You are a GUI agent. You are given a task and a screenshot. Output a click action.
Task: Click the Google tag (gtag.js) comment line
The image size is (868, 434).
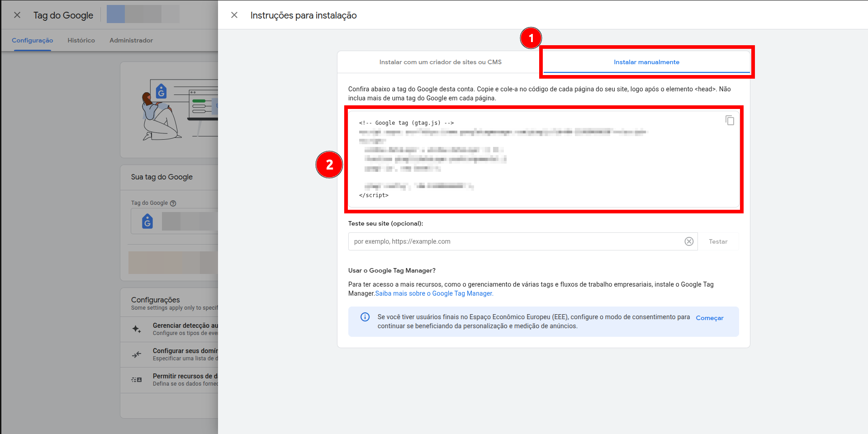406,123
